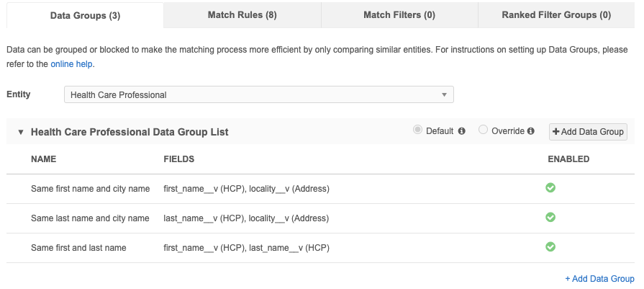Click info icon next to Override
Viewport: 644px width, 289px height.
click(530, 131)
